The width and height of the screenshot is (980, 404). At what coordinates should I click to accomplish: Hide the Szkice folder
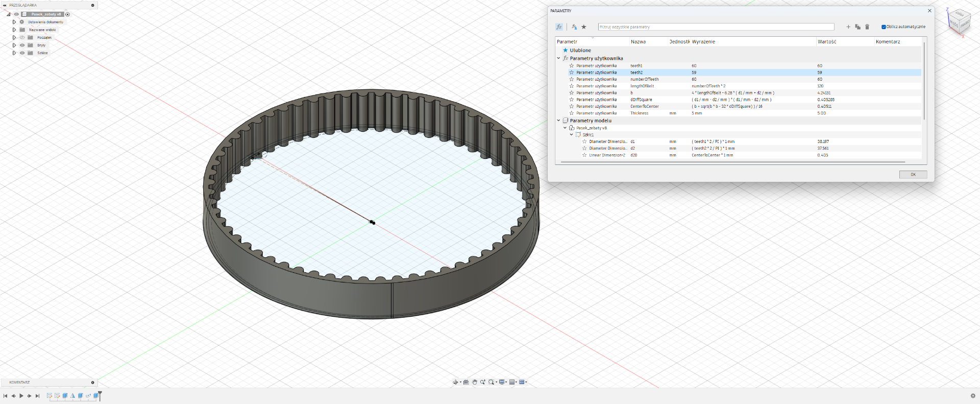[x=22, y=53]
